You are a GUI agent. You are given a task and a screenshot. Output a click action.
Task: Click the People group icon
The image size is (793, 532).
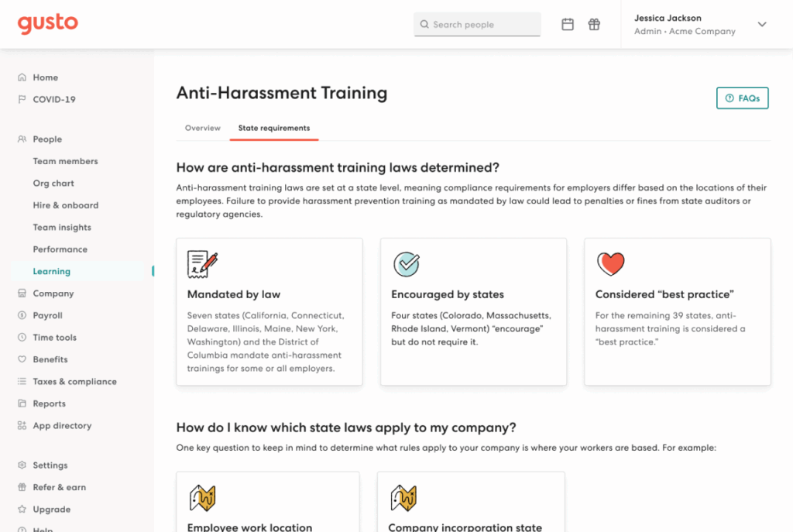click(22, 139)
